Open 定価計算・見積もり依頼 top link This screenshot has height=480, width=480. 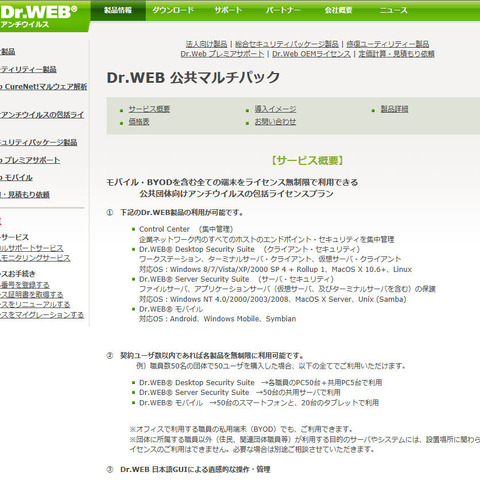[396, 54]
